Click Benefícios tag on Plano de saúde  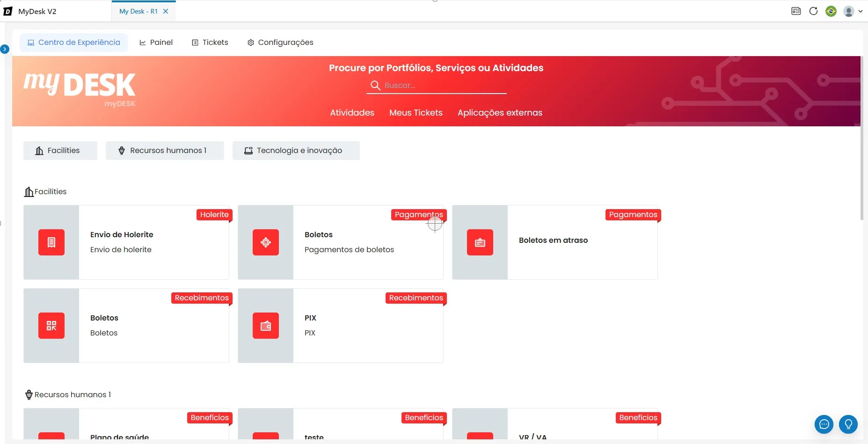210,418
